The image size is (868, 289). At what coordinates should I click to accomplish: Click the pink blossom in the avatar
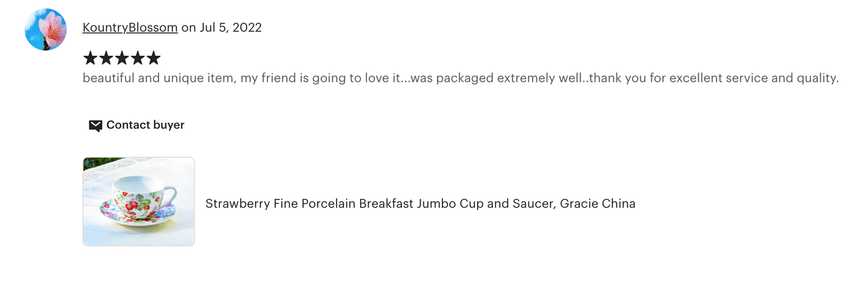pyautogui.click(x=53, y=29)
